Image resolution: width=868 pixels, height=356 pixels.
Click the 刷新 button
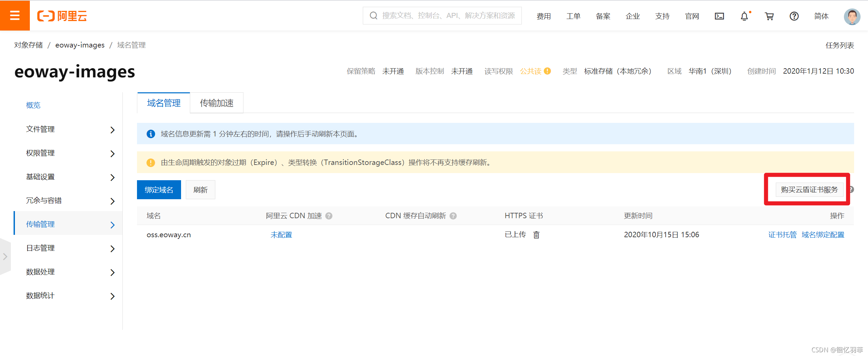click(200, 190)
